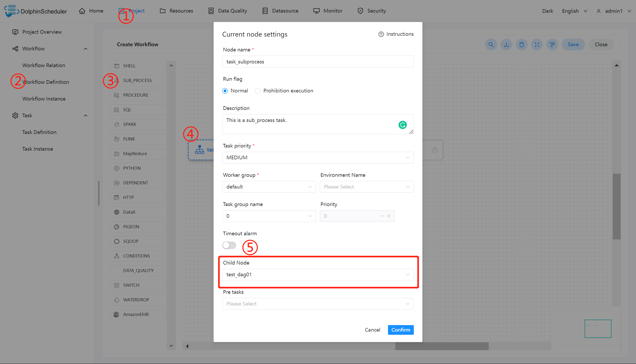Click the trash delete icon in toolbar
Screen dimensions: 636x364
(x=522, y=45)
